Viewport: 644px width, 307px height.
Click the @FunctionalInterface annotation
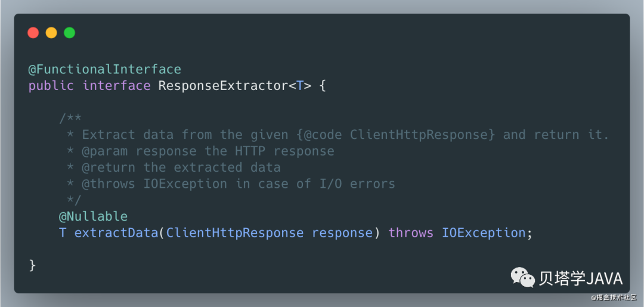(105, 69)
